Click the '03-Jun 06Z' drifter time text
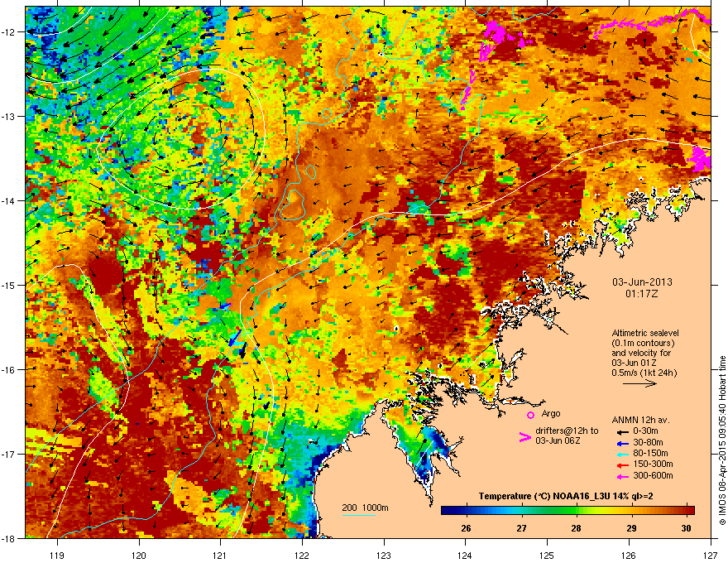 point(558,440)
